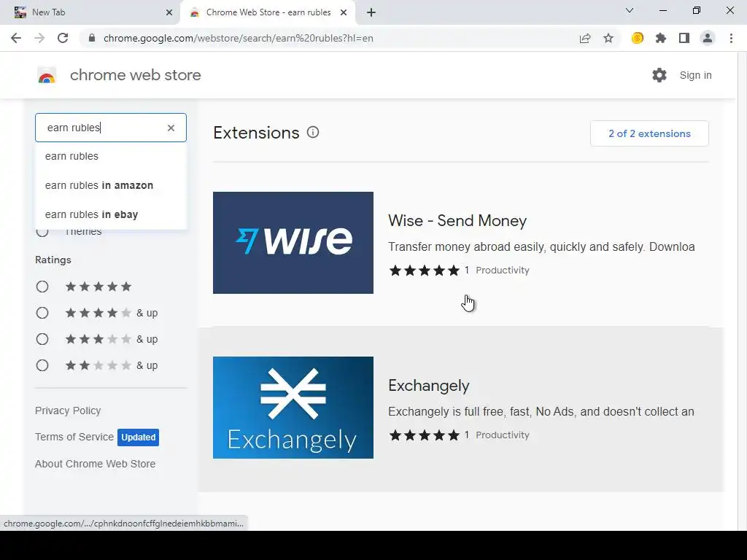Close the Chrome Web Store tab

(x=344, y=12)
